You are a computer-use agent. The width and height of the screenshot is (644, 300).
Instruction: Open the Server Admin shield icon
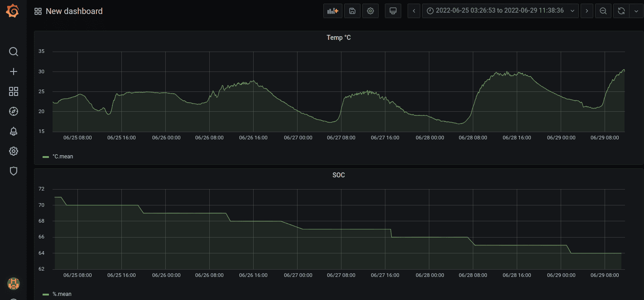[14, 171]
